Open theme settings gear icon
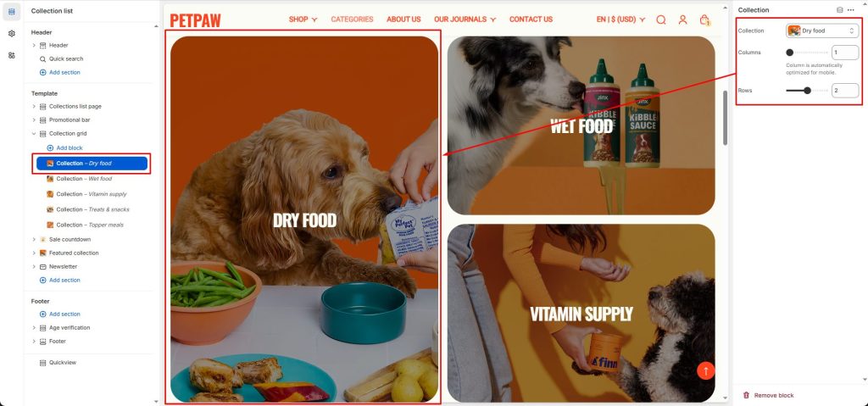 12,34
